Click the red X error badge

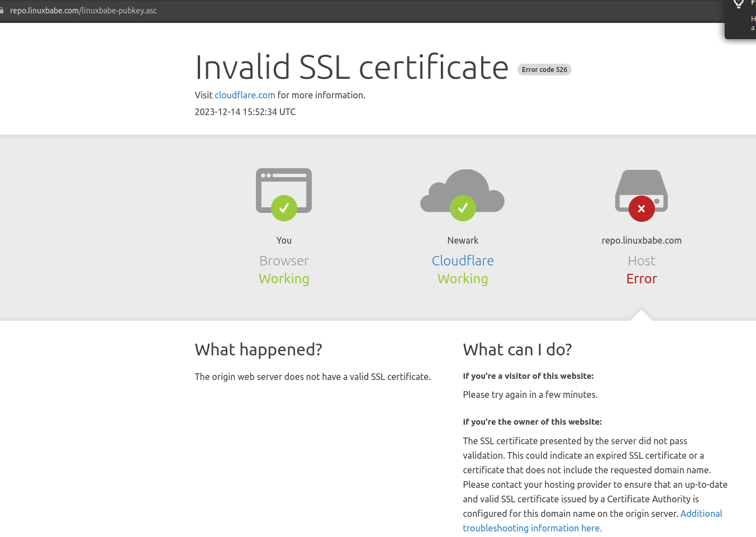point(641,208)
